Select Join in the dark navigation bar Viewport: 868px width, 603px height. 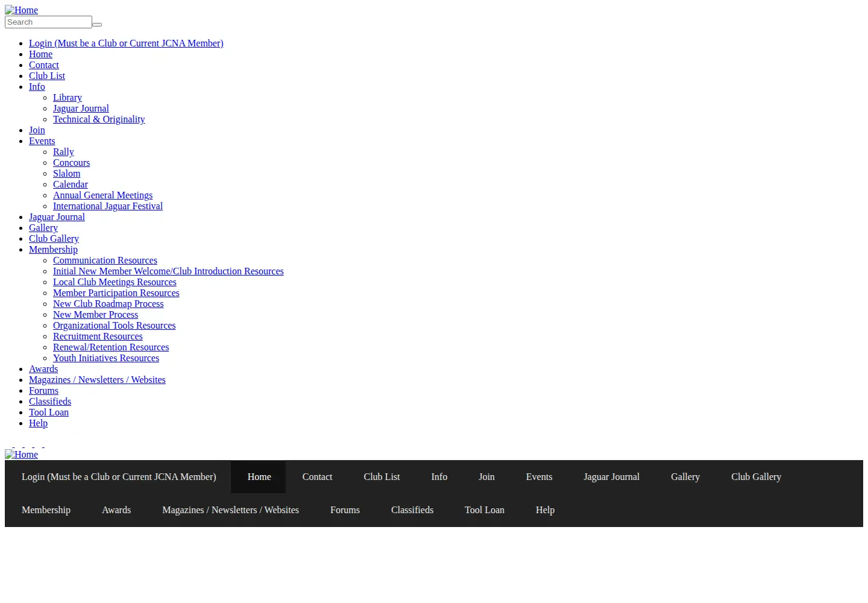pyautogui.click(x=486, y=477)
